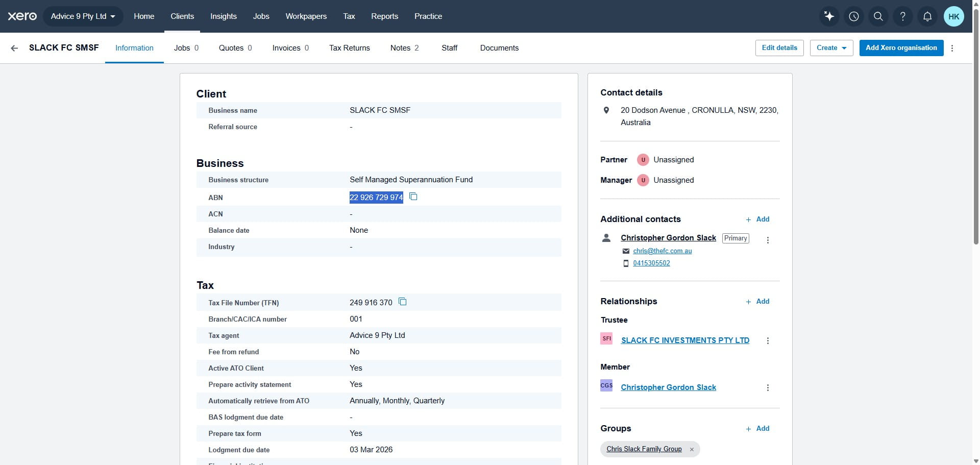980x465 pixels.
Task: Click the Manager unassigned avatar
Action: 643,180
